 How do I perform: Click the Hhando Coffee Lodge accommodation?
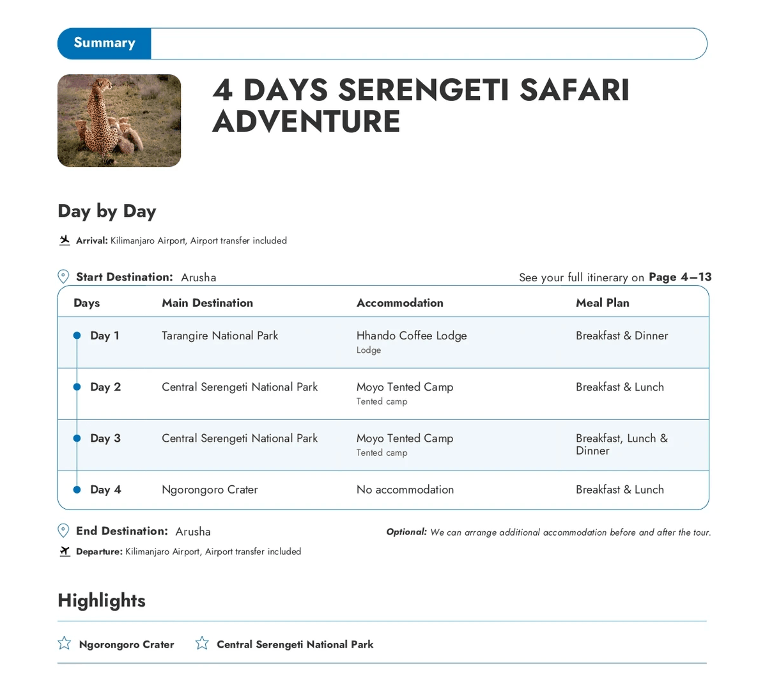coord(411,336)
